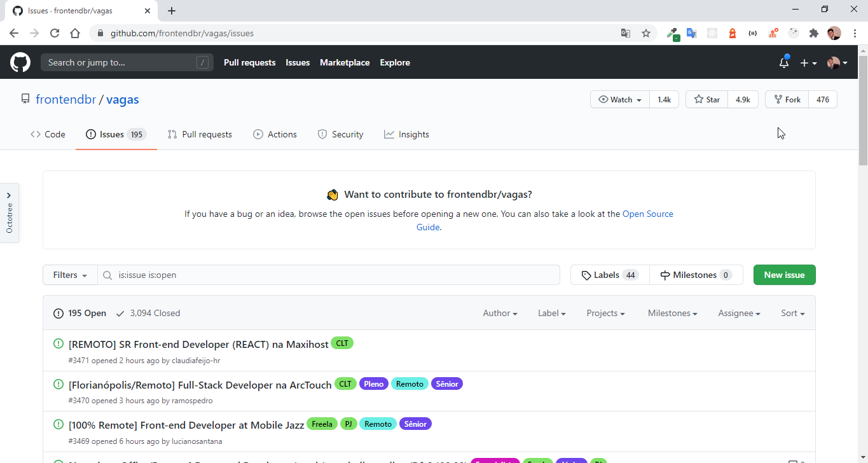Expand the Octotree side panel
Viewport: 868px width, 463px height.
pos(9,212)
